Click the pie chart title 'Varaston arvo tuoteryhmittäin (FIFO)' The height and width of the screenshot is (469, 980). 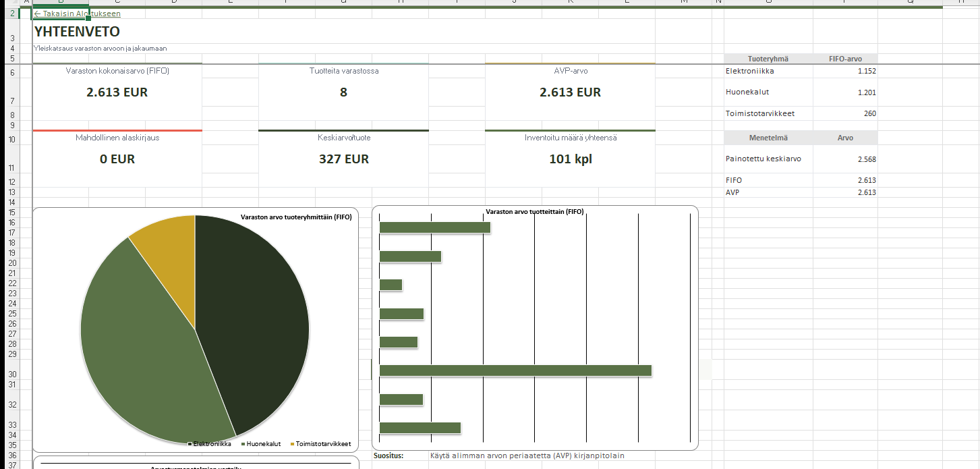[x=296, y=217]
